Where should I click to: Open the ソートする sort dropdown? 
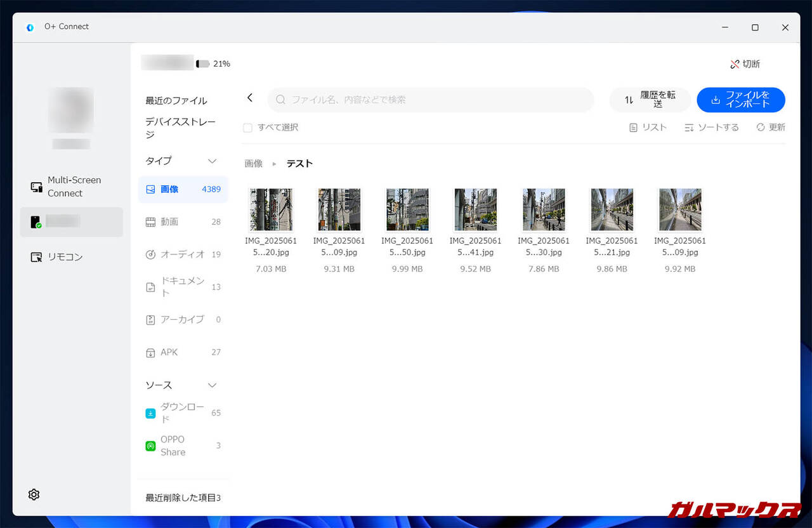(712, 128)
